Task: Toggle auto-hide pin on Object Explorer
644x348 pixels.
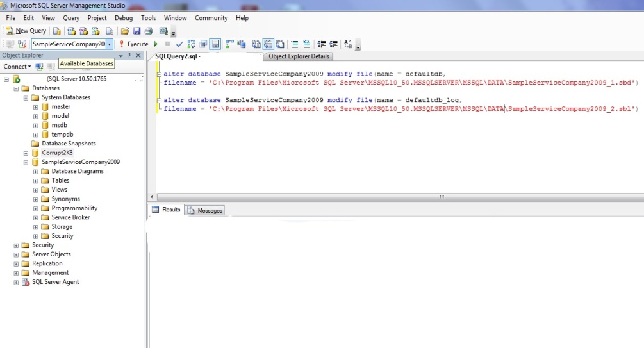Action: point(129,56)
